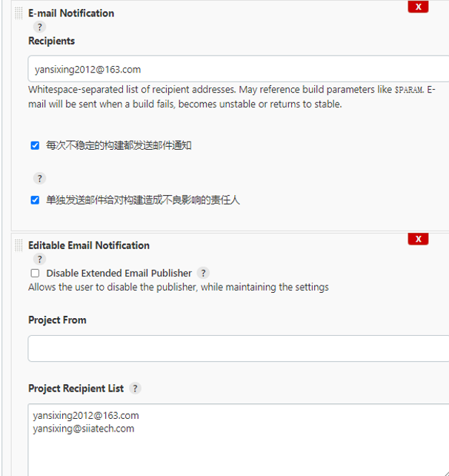Image resolution: width=449 pixels, height=476 pixels.
Task: Delete the E-mail Notification section with red X
Action: point(418,7)
